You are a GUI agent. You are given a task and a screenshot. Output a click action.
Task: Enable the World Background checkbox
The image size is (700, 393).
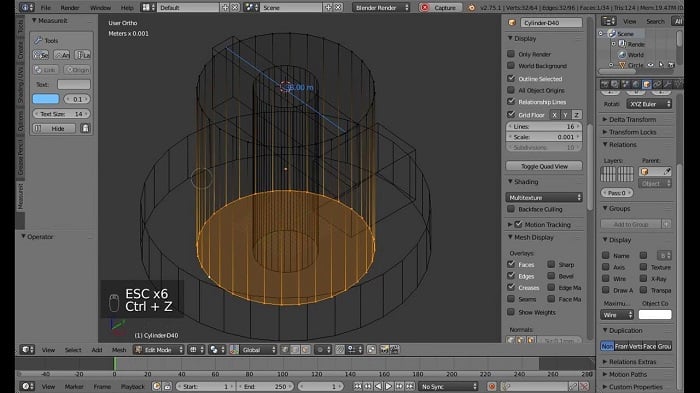pos(511,66)
